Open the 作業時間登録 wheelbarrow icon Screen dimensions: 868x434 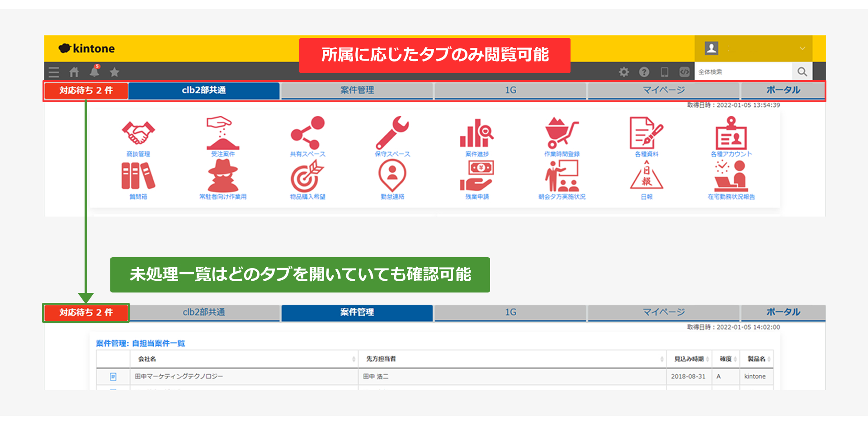pyautogui.click(x=562, y=133)
